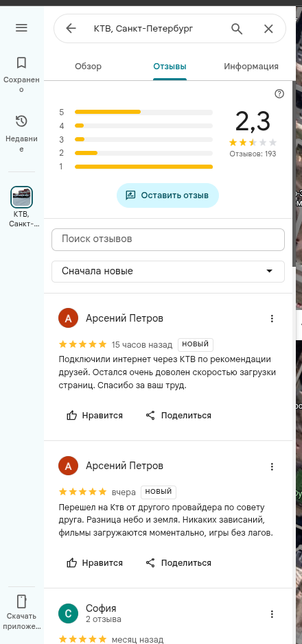The width and height of the screenshot is (302, 644).
Task: Clear the search with X icon
Action: point(268,28)
